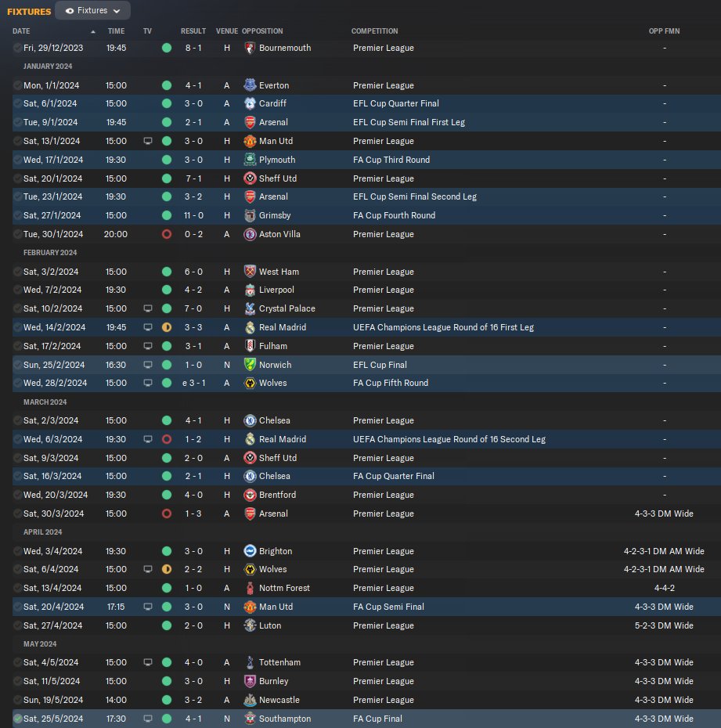Click the Everton club badge
This screenshot has width=721, height=728.
coord(250,85)
